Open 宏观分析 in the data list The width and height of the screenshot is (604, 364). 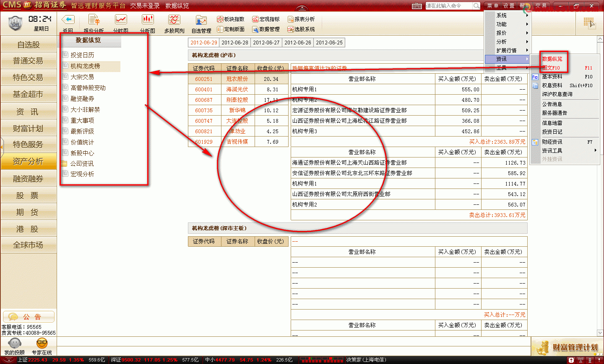tap(82, 174)
